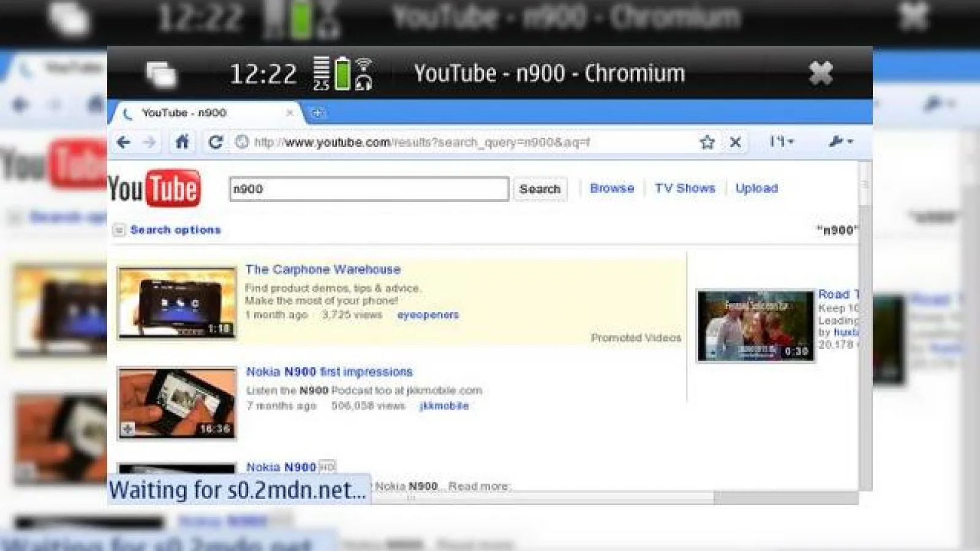Open the Maemo task switcher icon

pos(161,74)
